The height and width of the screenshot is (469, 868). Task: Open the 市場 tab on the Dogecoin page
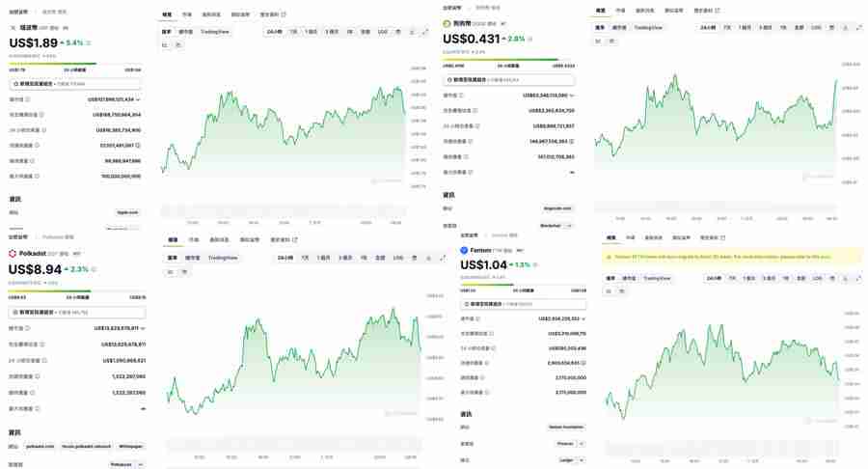(620, 11)
